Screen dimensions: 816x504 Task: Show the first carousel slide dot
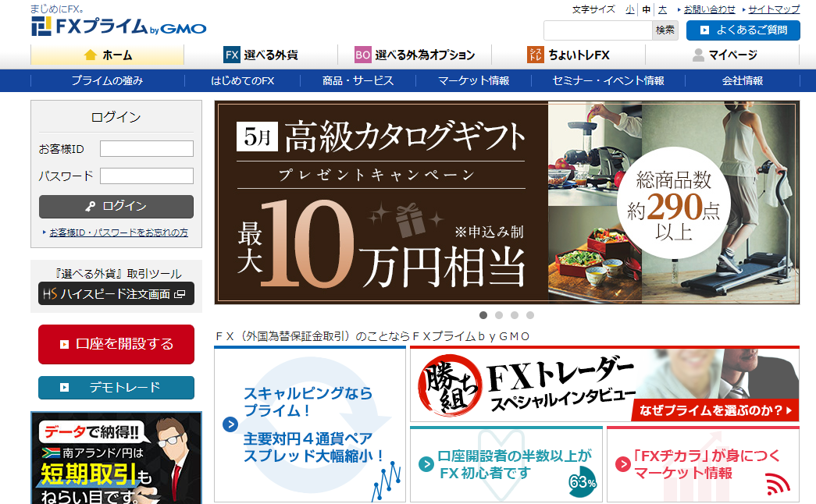click(x=483, y=315)
